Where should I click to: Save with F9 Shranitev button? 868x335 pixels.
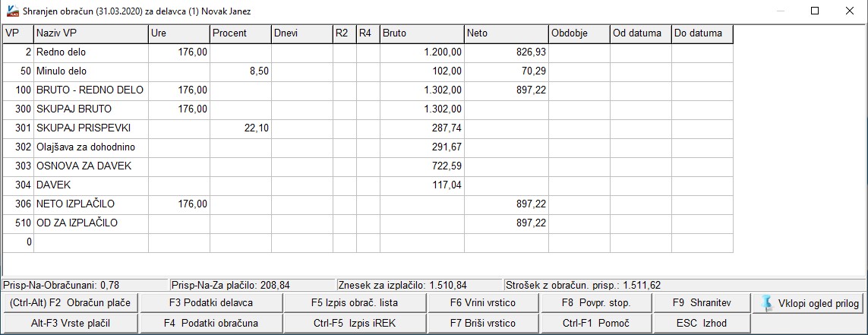coord(702,303)
